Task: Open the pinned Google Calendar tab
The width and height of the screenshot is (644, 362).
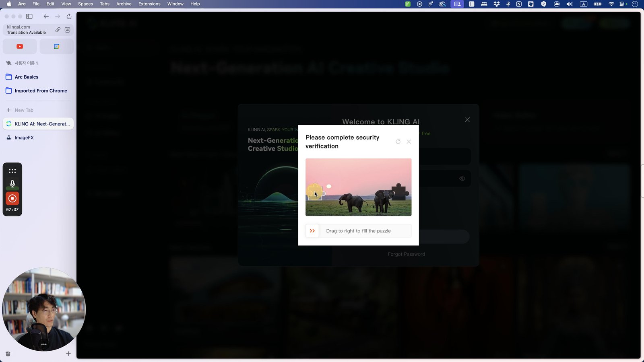Action: click(57, 47)
